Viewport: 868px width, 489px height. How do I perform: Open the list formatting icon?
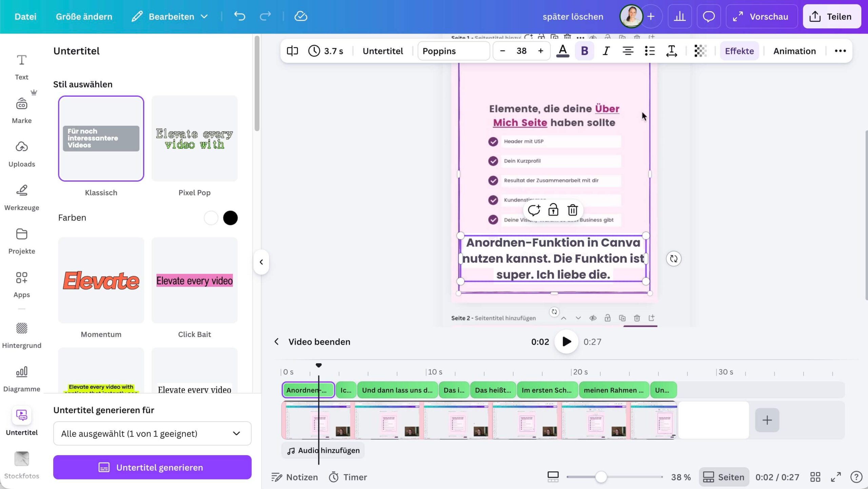[x=650, y=51]
